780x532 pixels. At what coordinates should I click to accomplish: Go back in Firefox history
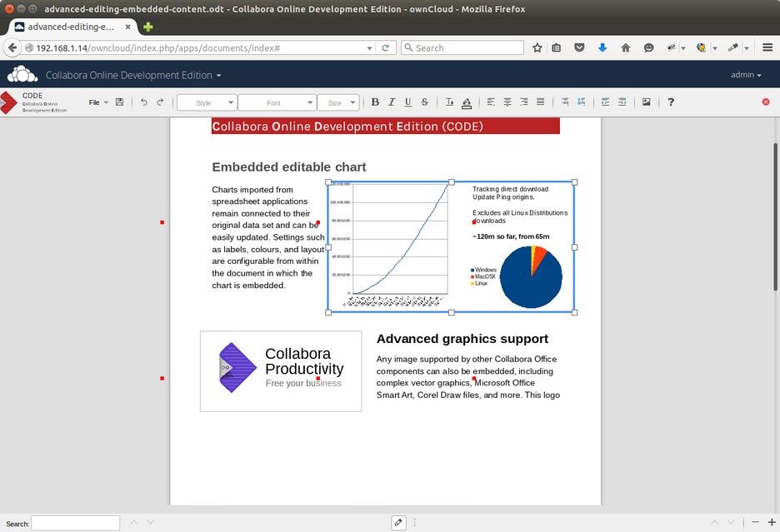coord(12,47)
